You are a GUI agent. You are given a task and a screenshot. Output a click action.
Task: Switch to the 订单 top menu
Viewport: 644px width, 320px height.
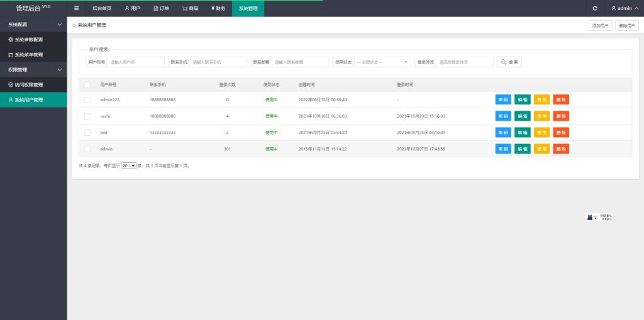pos(162,8)
